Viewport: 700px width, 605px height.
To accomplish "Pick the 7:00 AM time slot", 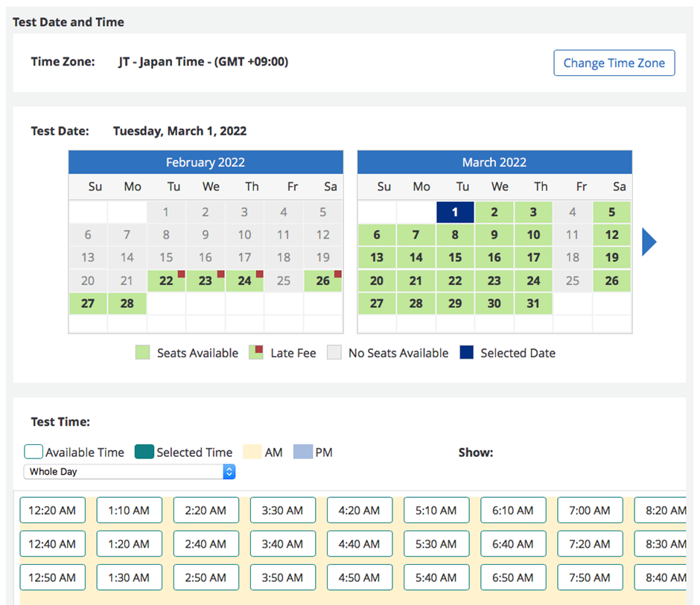I will (590, 510).
